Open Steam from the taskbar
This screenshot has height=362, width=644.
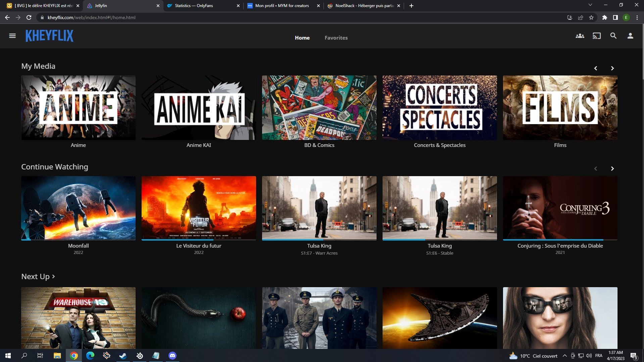[x=123, y=356]
